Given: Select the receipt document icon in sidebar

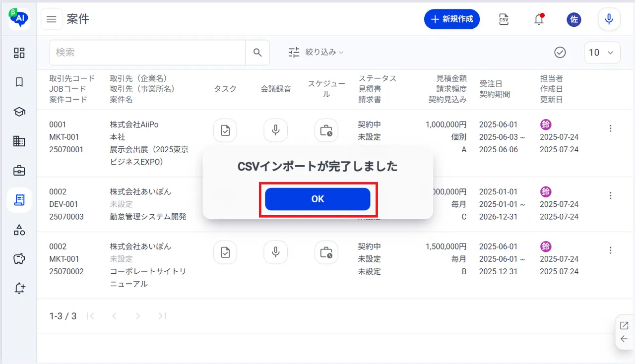Looking at the screenshot, I should tap(19, 200).
